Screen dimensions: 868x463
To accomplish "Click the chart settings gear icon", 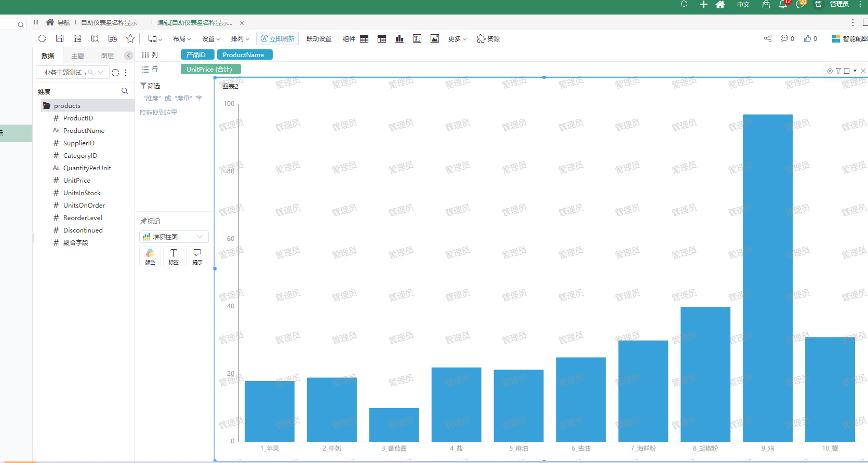I will (830, 71).
